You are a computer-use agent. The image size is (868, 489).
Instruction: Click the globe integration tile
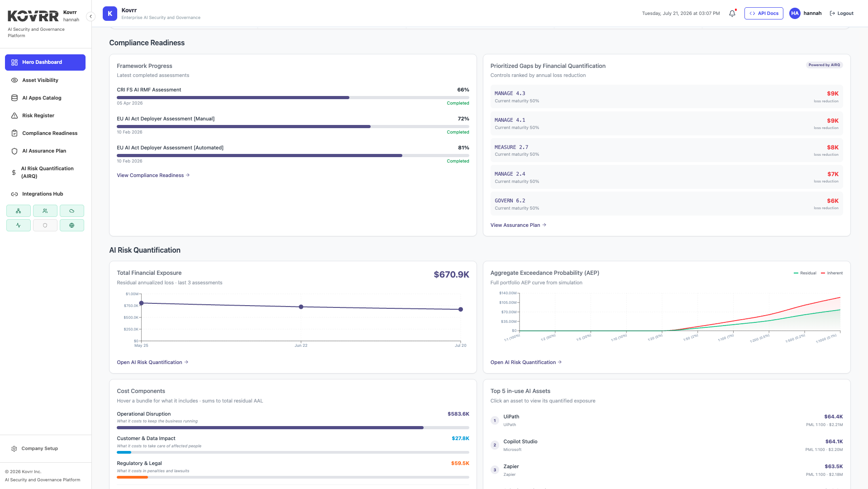point(72,225)
